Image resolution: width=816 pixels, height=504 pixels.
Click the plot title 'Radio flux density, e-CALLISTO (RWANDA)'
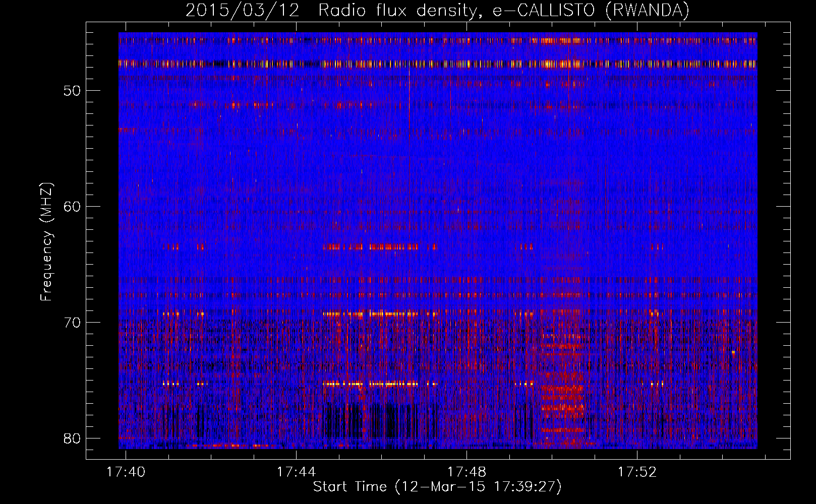click(503, 11)
